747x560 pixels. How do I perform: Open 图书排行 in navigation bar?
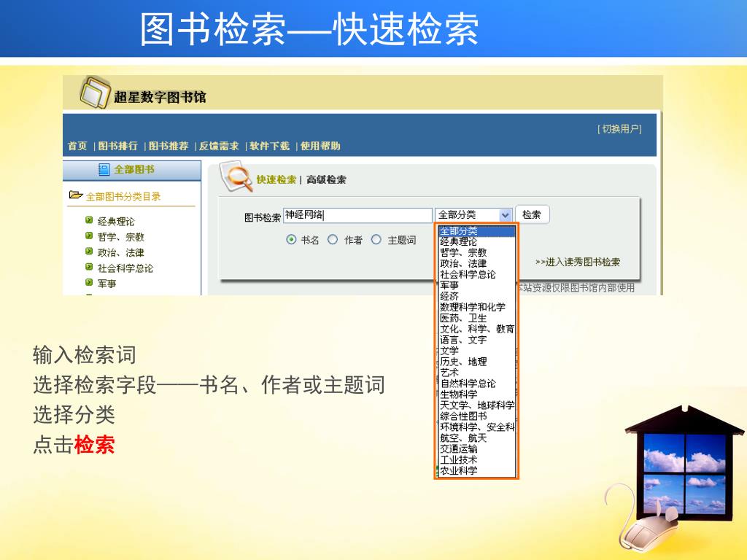pyautogui.click(x=117, y=146)
